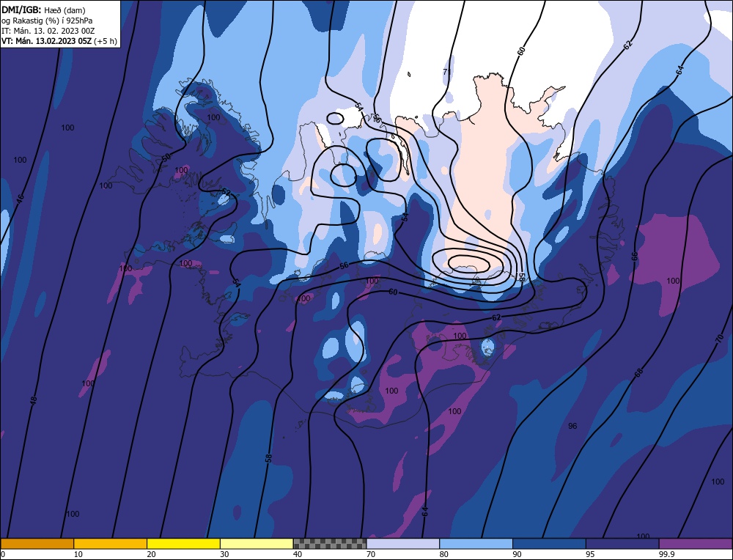
Task: Click the lavender 70–80 legend swatch
Action: (403, 543)
